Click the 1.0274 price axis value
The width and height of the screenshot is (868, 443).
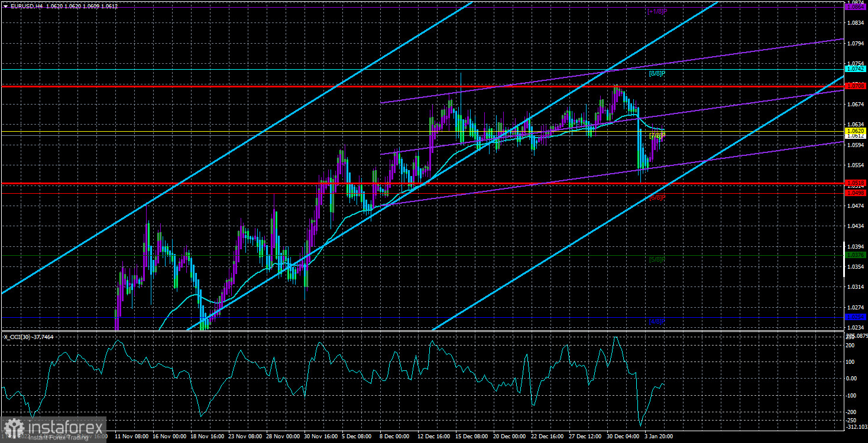click(856, 308)
